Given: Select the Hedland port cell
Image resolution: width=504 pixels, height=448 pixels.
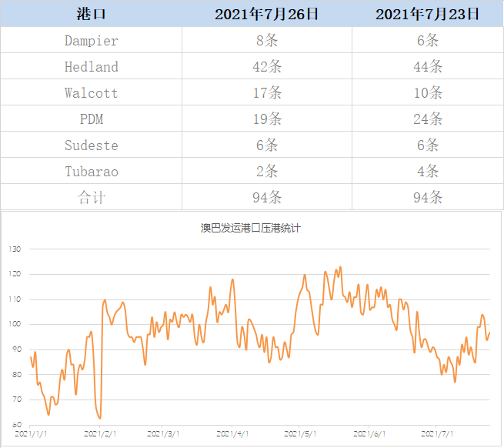Looking at the screenshot, I should coord(92,66).
